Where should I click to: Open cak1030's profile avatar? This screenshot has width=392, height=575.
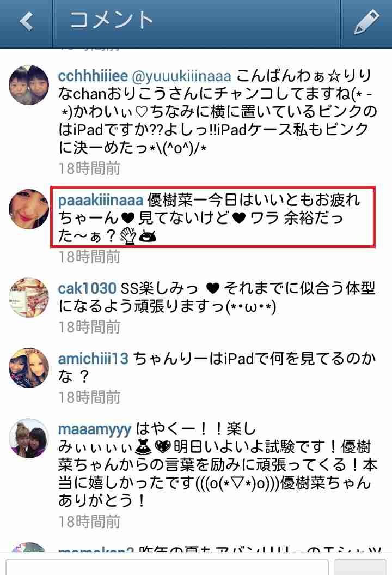click(x=29, y=298)
